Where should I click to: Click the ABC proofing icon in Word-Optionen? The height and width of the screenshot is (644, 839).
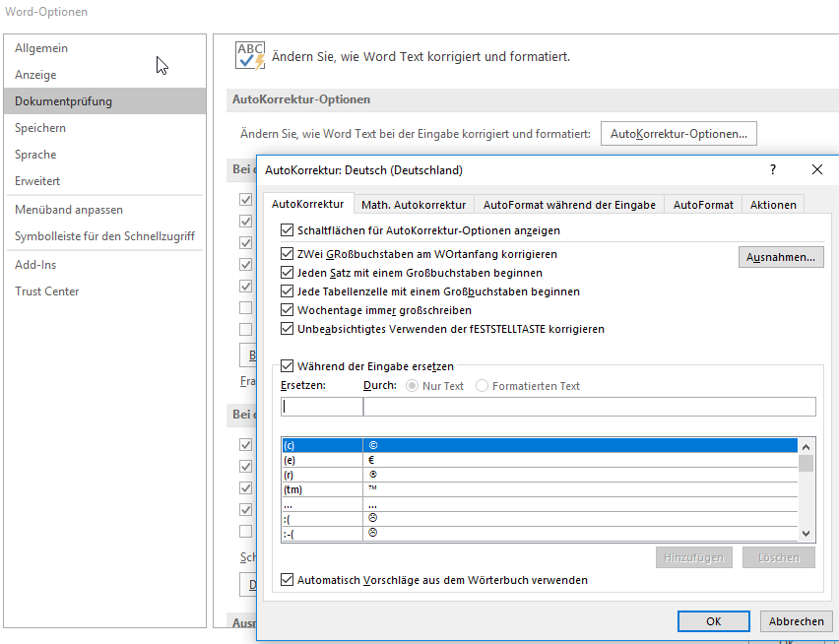coord(250,55)
